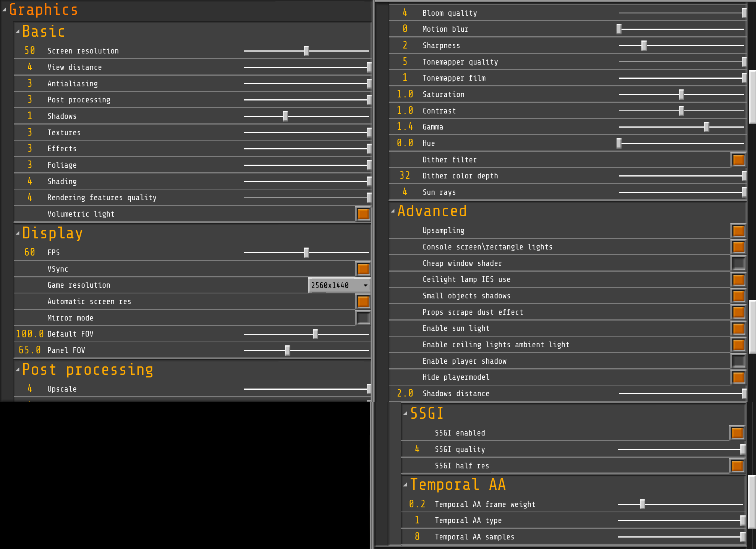Collapse the Graphics root header
Image resolution: width=756 pixels, height=549 pixels.
tap(4, 10)
